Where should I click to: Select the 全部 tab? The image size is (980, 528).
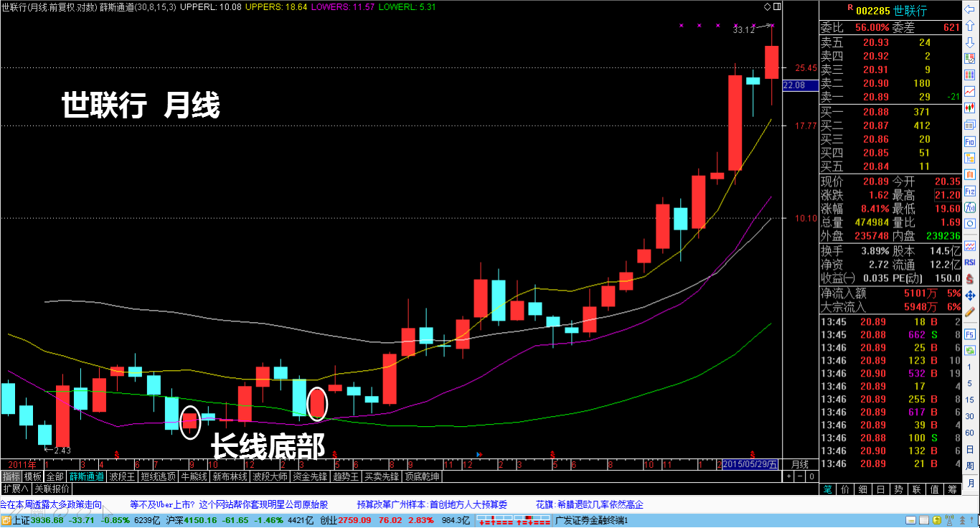[55, 476]
